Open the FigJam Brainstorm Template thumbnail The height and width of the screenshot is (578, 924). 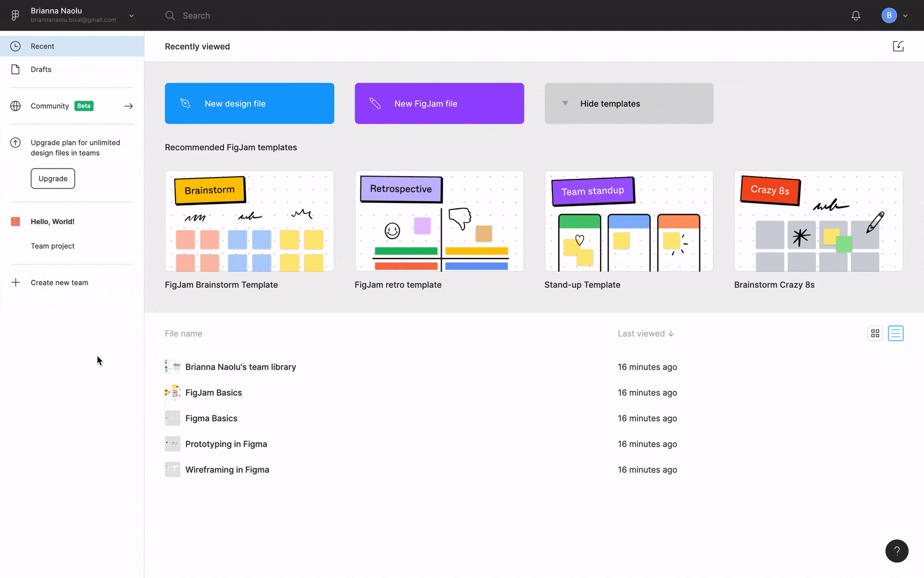(x=249, y=221)
